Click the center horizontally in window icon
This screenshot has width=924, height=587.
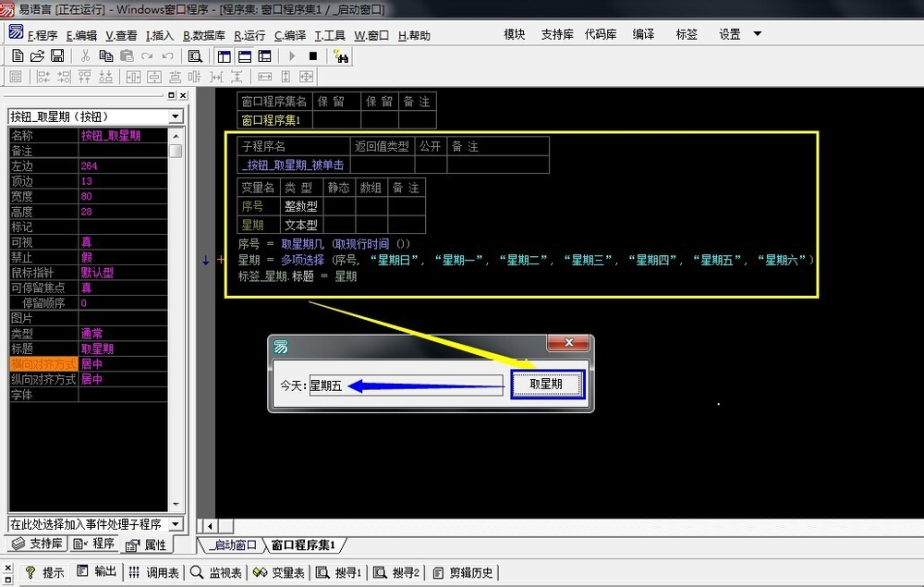pyautogui.click(x=134, y=77)
